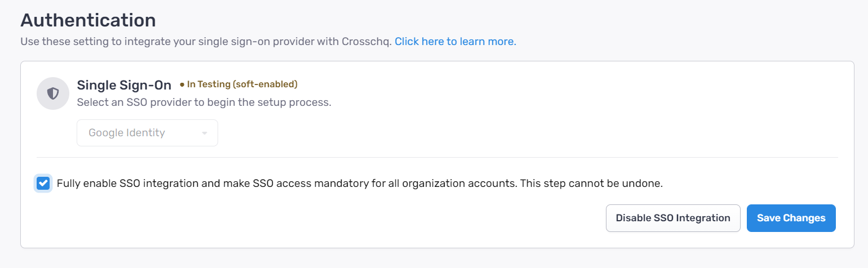Click the horizontal divider below provider dropdown
The height and width of the screenshot is (268, 868).
437,157
